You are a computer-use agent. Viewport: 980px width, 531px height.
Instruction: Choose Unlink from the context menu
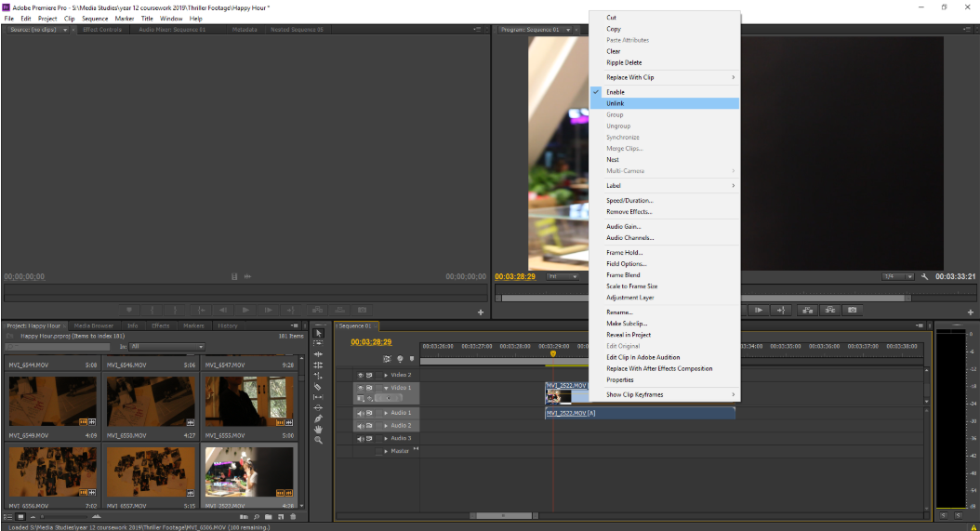tap(665, 104)
